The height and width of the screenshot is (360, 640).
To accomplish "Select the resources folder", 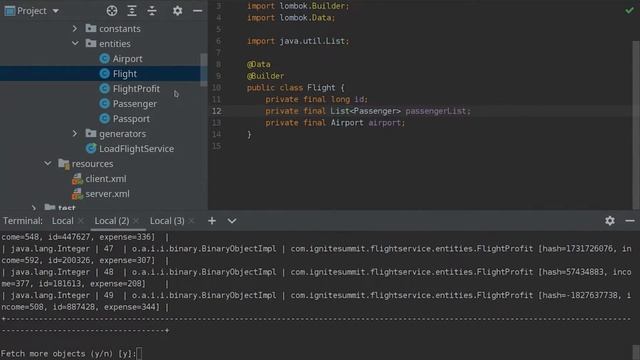I will (93, 164).
